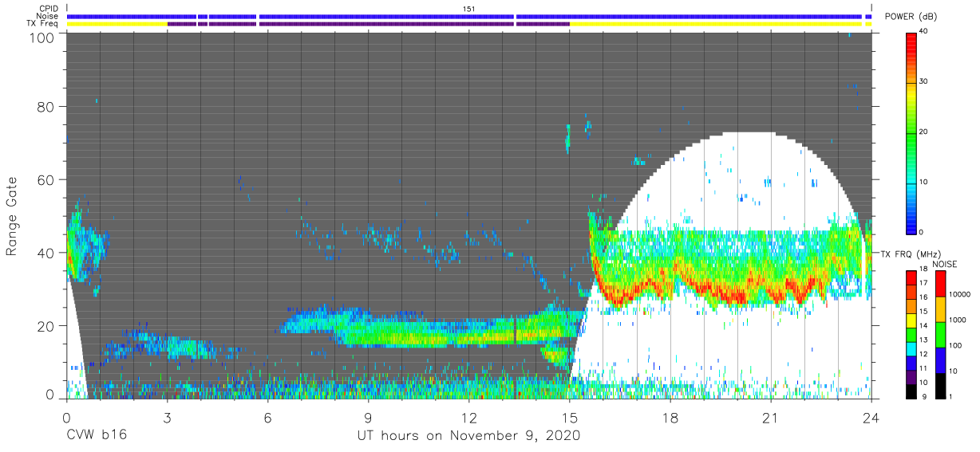
Task: Click the 60 tick on the Range Gate axis
Action: (47, 179)
